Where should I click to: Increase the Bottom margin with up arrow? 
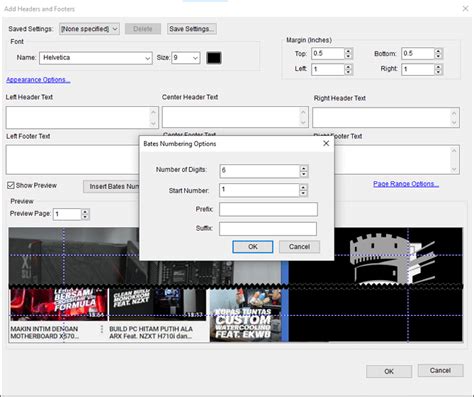(438, 51)
